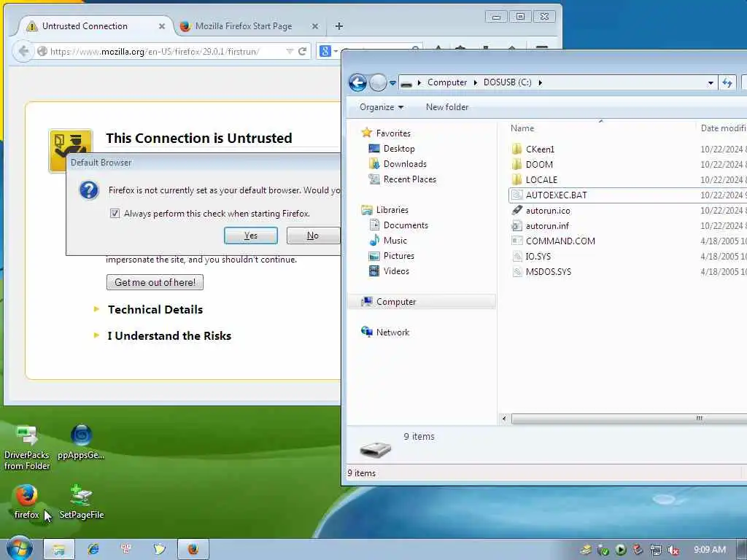Sort files by Date modified column

click(722, 128)
